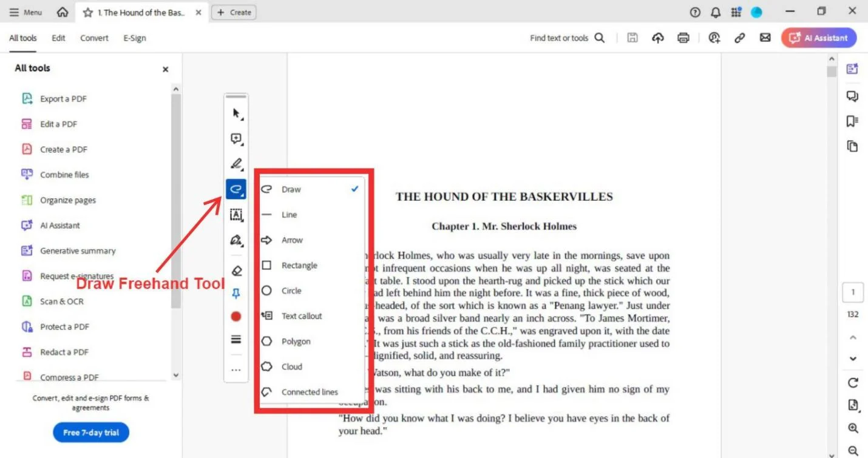Open Create a PDF tool
The height and width of the screenshot is (458, 868).
[x=54, y=149]
